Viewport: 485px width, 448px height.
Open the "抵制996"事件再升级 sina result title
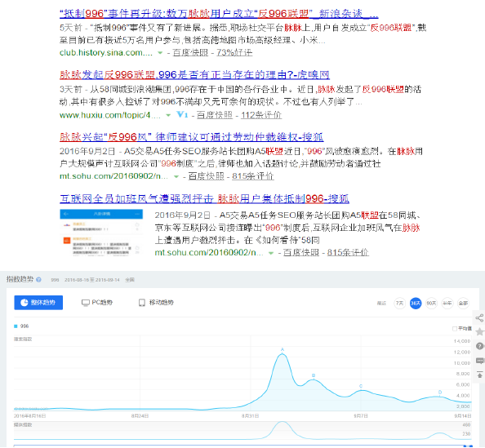click(219, 14)
